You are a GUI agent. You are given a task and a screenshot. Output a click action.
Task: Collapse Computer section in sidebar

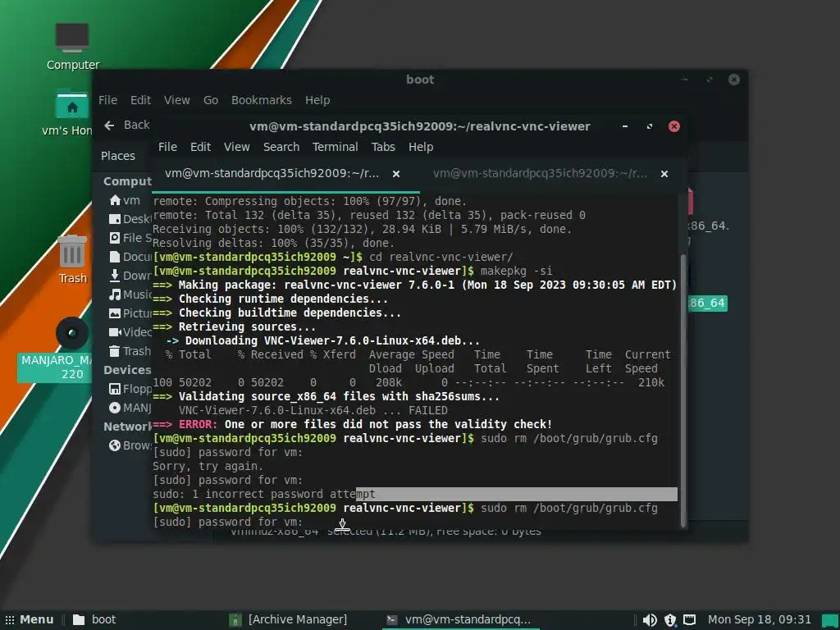tap(127, 181)
